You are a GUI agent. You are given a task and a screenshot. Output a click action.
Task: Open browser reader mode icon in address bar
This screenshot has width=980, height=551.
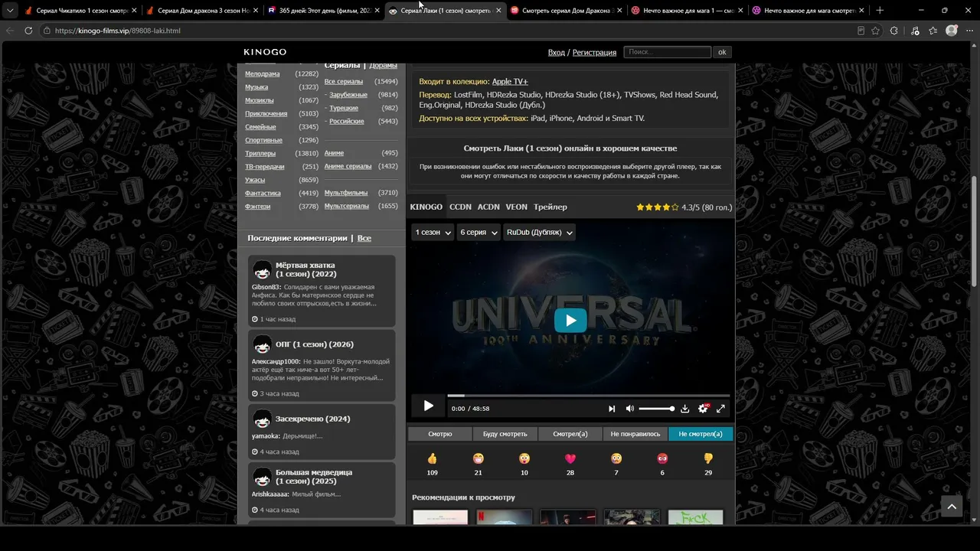click(861, 31)
